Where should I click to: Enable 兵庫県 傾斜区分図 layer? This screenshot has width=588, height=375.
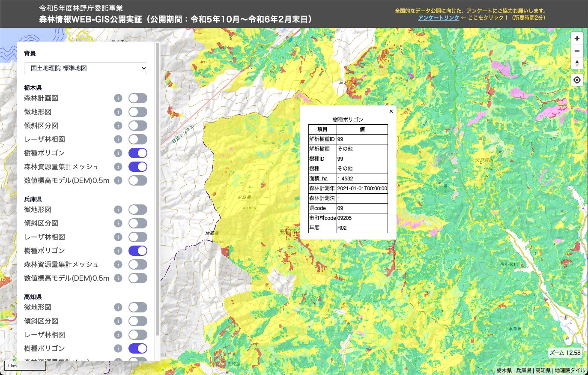click(138, 223)
